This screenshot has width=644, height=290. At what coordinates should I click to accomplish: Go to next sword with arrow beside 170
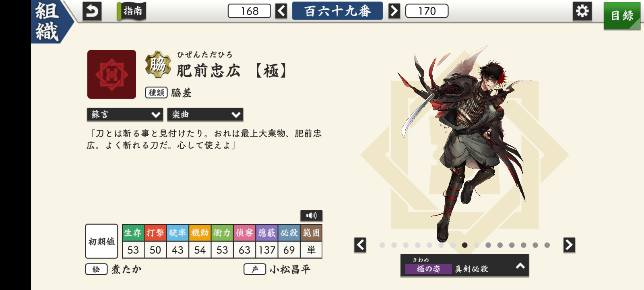click(x=394, y=11)
